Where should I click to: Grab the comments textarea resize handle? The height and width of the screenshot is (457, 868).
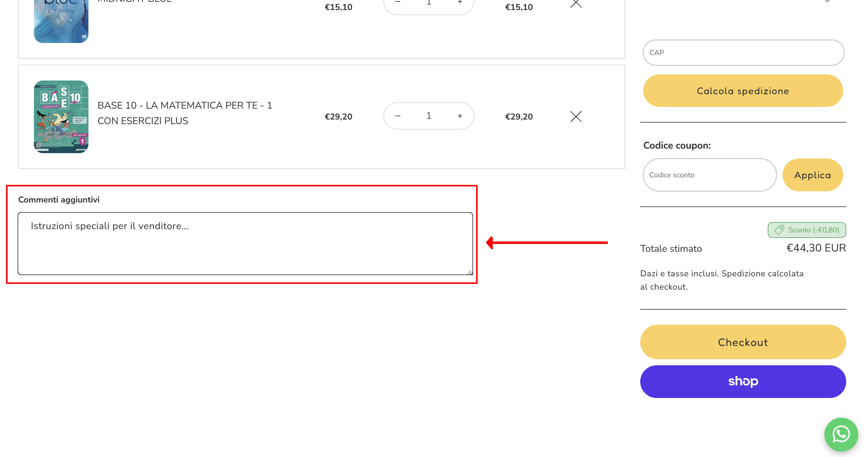coord(470,272)
